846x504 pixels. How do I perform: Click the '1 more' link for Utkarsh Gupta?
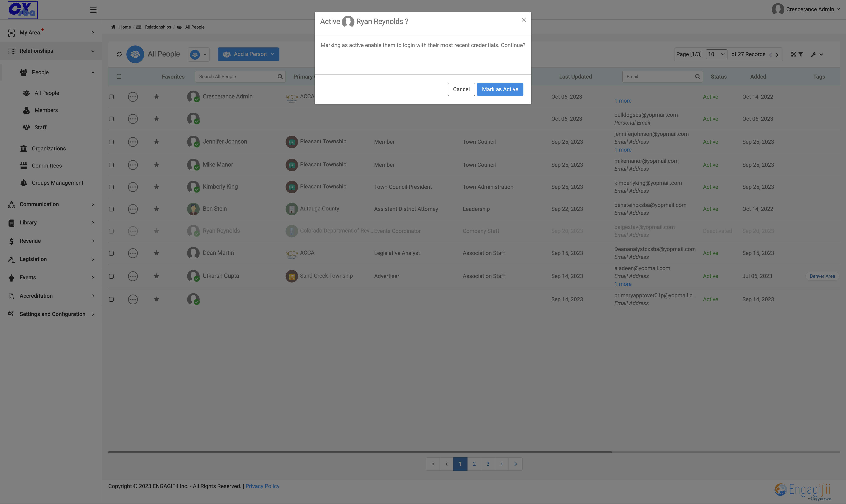coord(623,284)
